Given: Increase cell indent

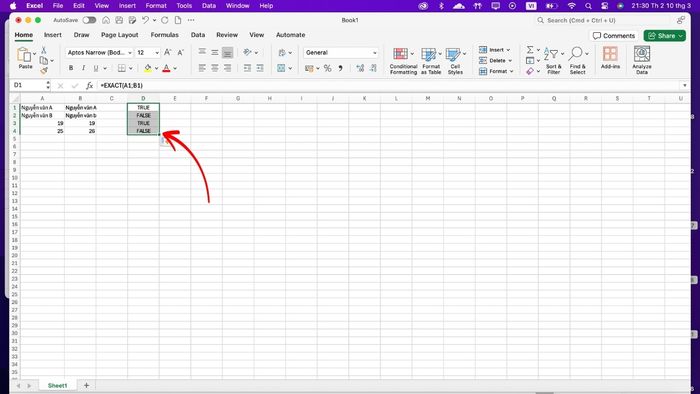Looking at the screenshot, I should click(x=260, y=68).
